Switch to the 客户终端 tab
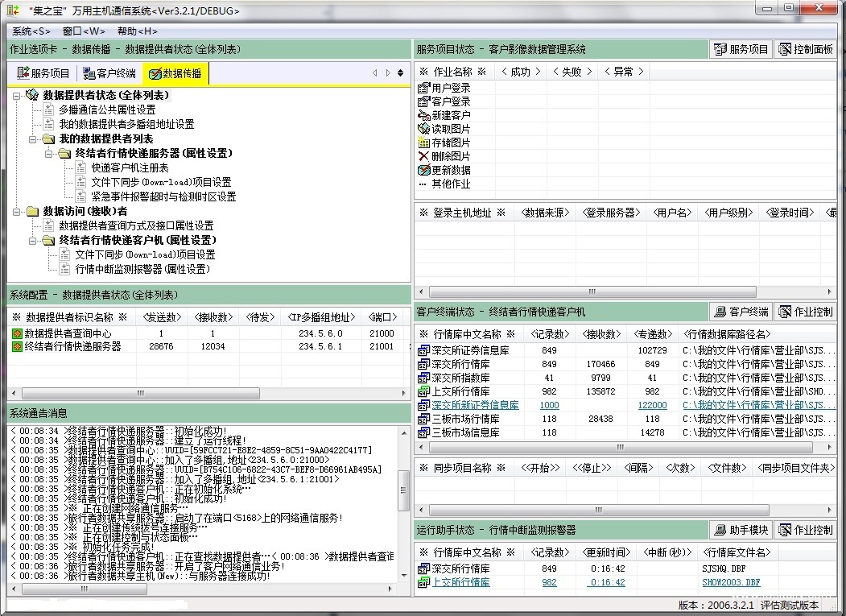This screenshot has height=616, width=846. pos(109,73)
